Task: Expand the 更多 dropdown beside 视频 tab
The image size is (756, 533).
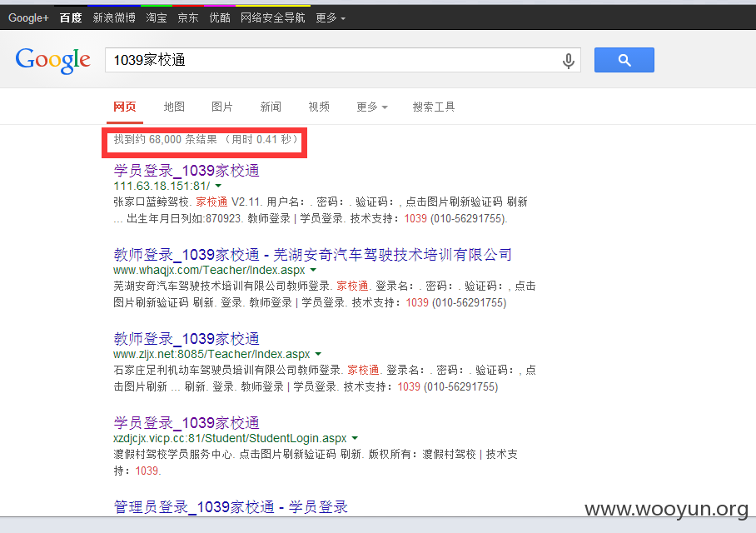Action: click(x=371, y=107)
